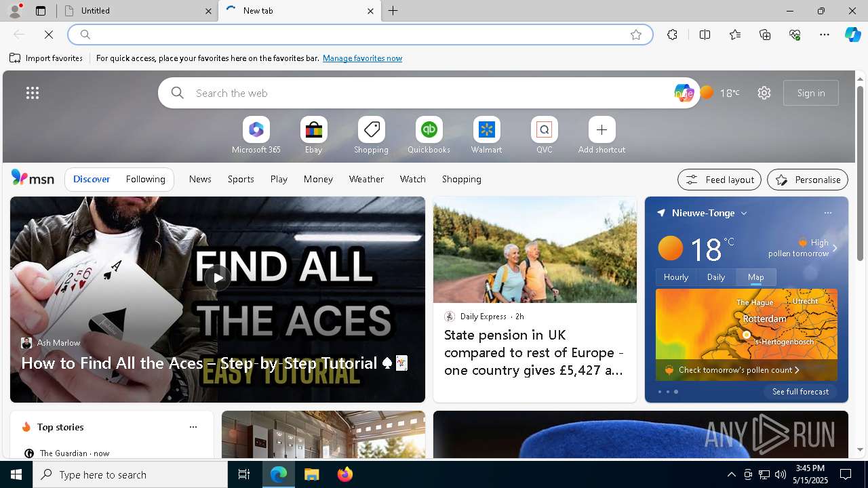Select the Following feed tab
The height and width of the screenshot is (488, 868).
pyautogui.click(x=145, y=179)
